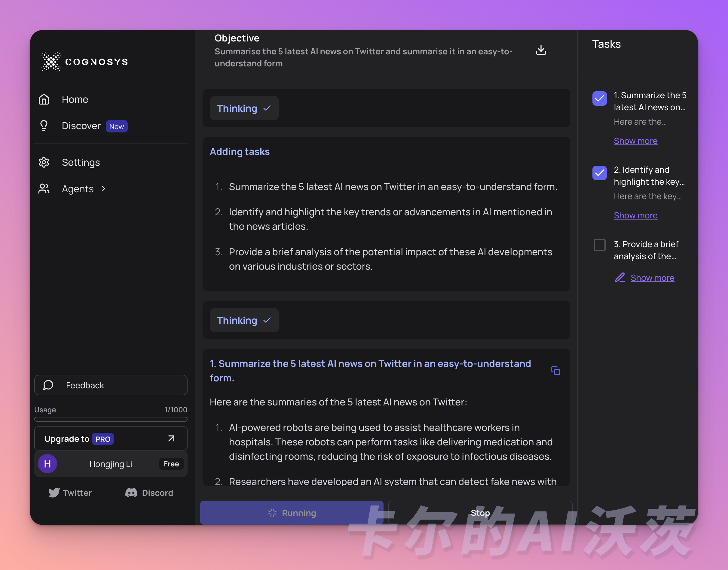Download the objective results
This screenshot has height=570, width=728.
pos(541,50)
